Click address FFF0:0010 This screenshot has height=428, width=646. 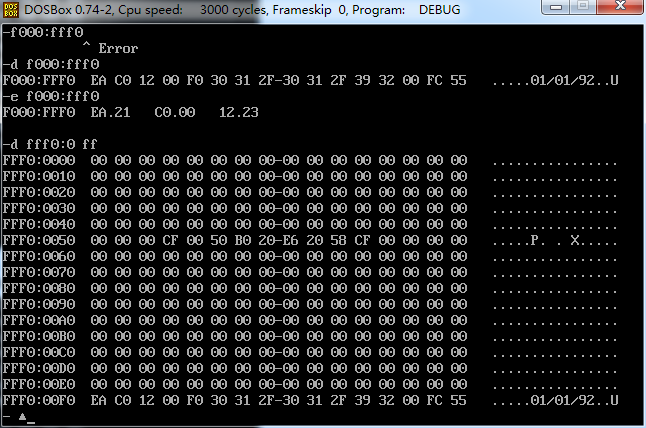click(x=39, y=176)
